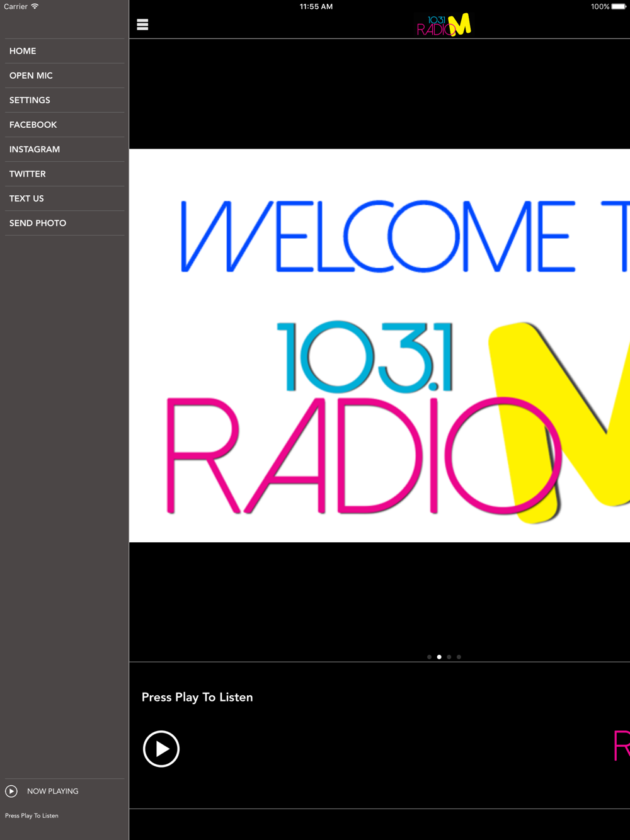Jump to the fourth carousel page dot
The height and width of the screenshot is (840, 630).
(459, 657)
